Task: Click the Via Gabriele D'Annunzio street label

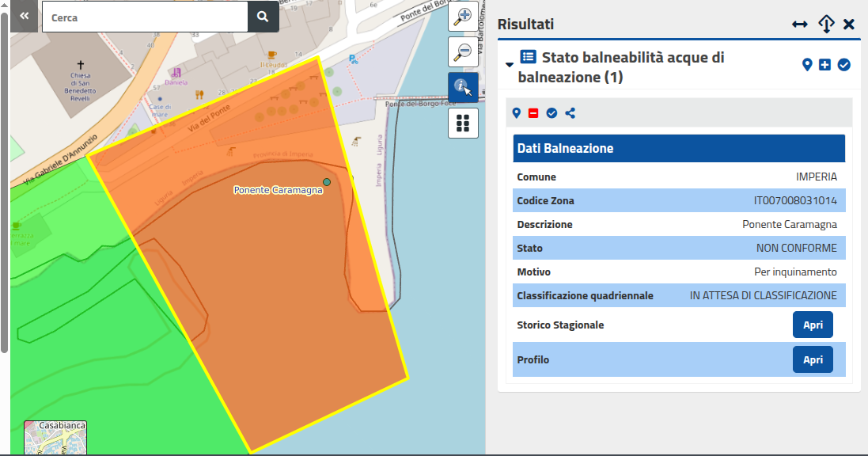Action: (x=61, y=160)
